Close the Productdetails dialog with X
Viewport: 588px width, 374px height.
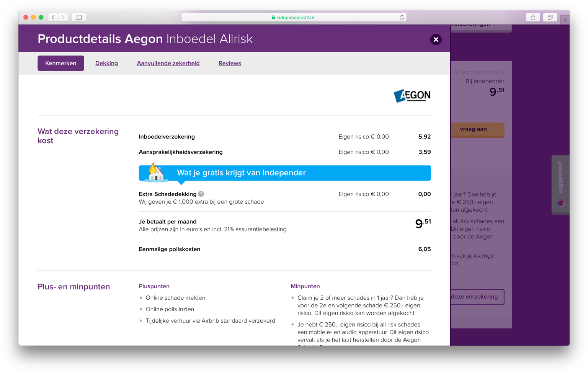point(436,39)
